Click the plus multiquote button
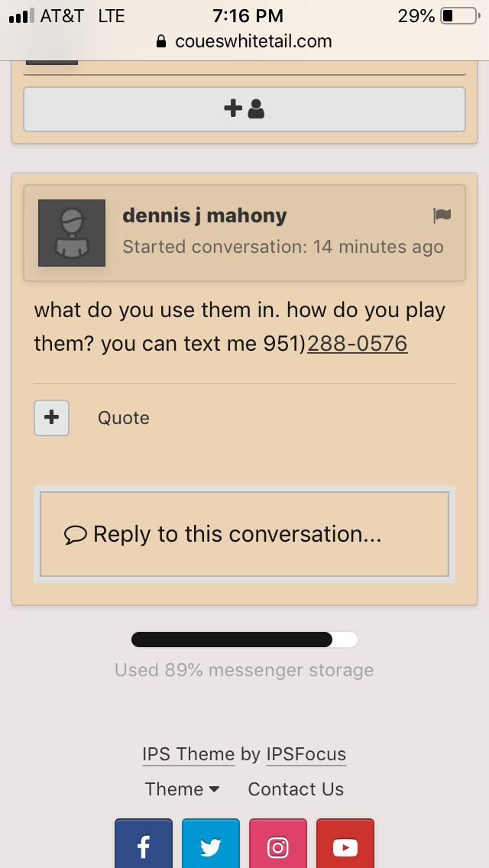Screen dimensions: 489x868 [x=51, y=417]
